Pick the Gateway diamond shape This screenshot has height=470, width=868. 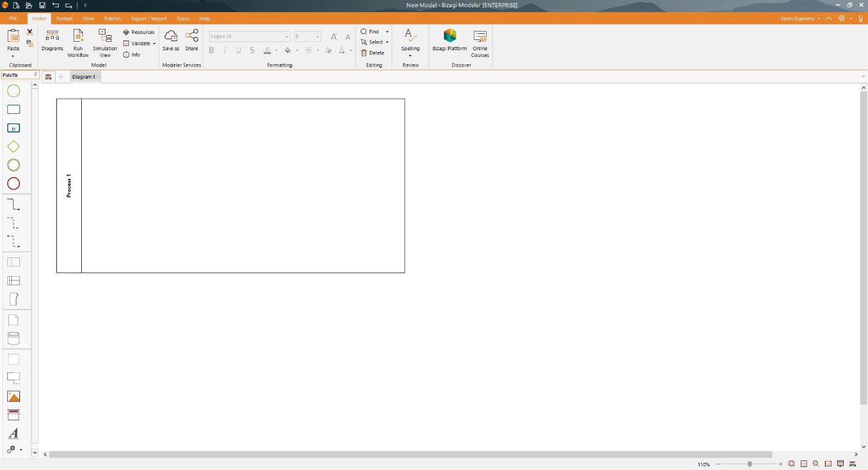click(x=13, y=147)
